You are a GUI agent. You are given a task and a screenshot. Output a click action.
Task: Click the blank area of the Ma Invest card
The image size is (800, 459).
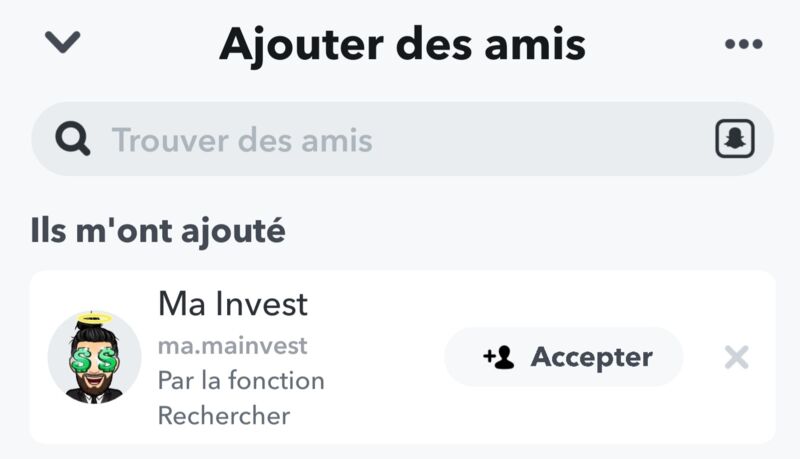[383, 418]
